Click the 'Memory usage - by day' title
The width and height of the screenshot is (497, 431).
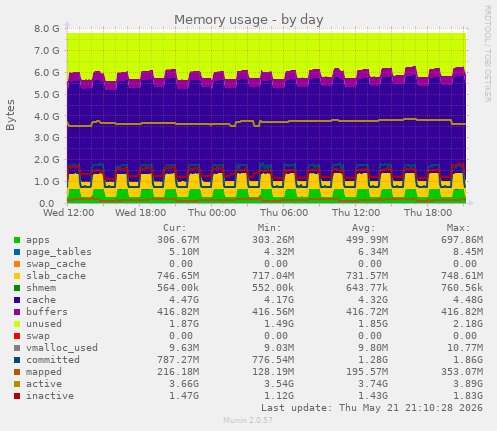[249, 20]
